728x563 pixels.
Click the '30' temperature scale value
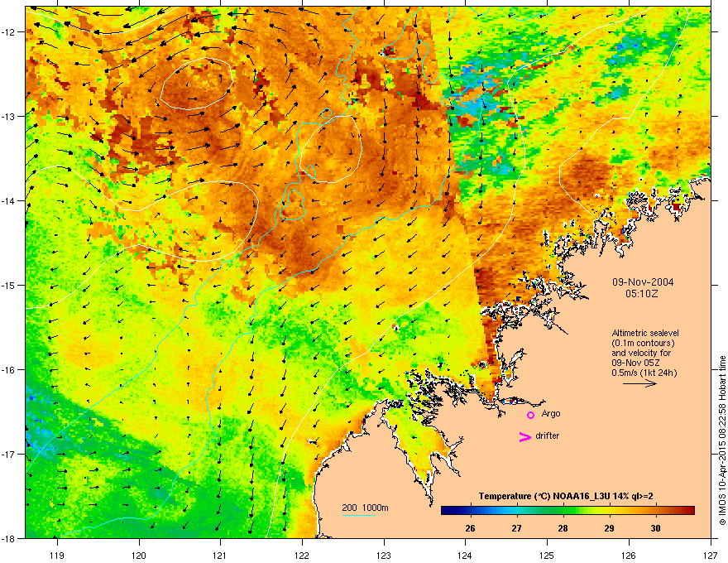click(x=655, y=528)
